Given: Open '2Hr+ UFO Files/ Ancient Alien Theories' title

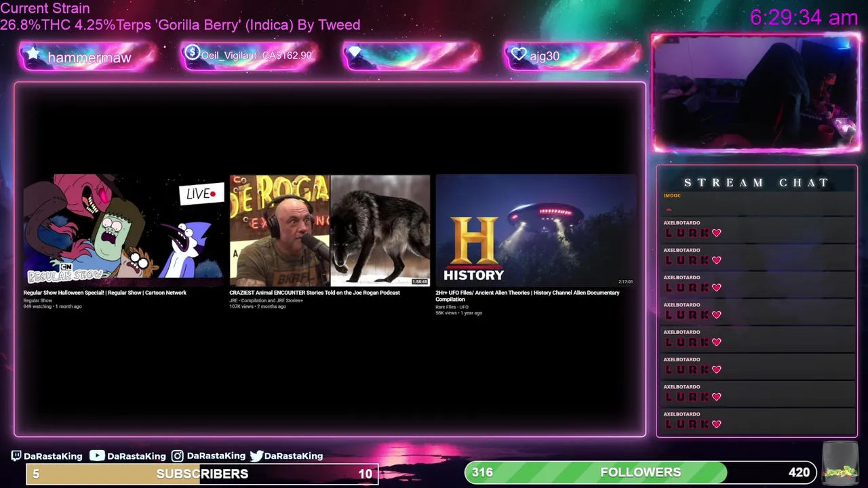Looking at the screenshot, I should (x=528, y=296).
